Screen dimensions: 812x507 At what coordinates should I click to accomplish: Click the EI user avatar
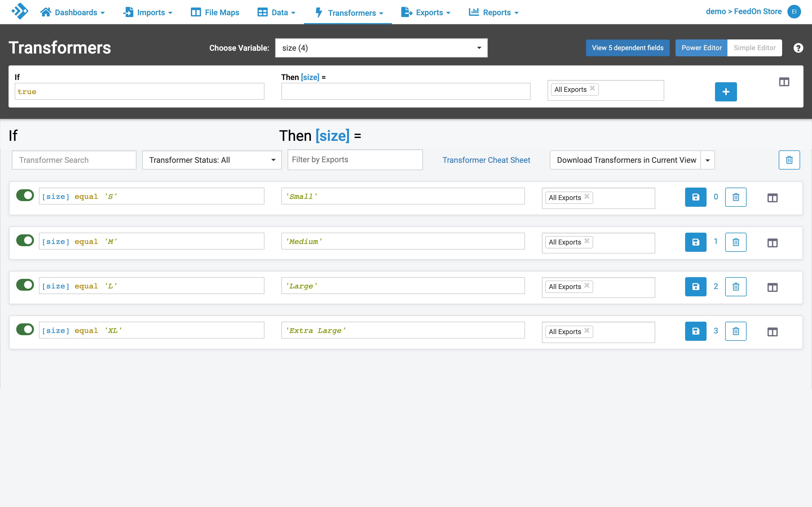(x=794, y=12)
